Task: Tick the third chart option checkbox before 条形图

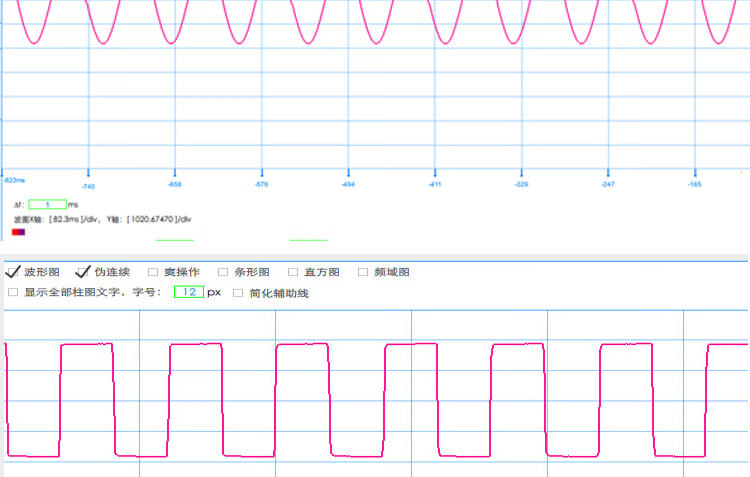Action: 153,272
